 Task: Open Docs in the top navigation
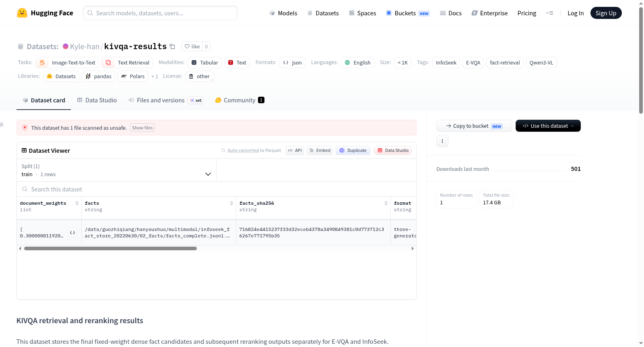(451, 13)
